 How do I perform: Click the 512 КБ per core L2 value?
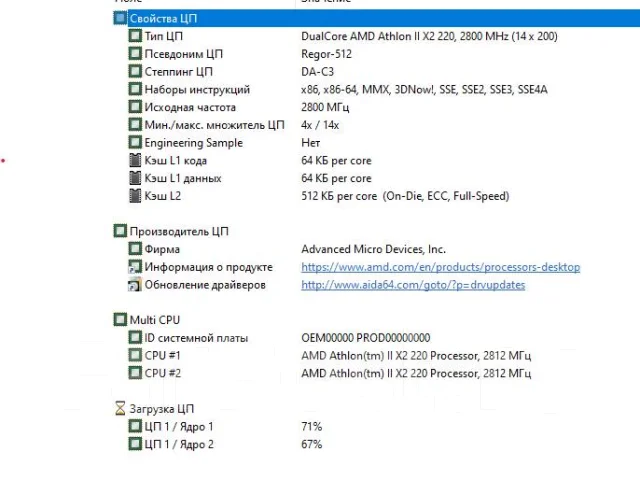405,196
